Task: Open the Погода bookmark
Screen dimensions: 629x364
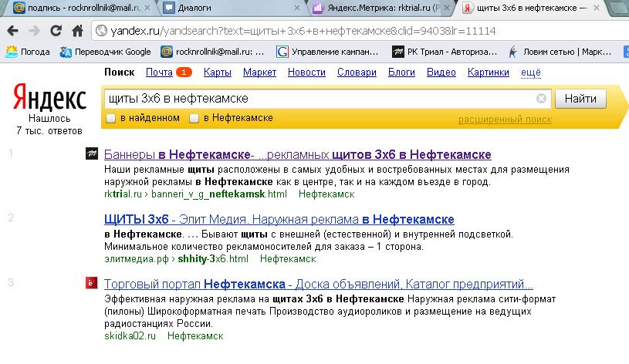Action: [28, 52]
